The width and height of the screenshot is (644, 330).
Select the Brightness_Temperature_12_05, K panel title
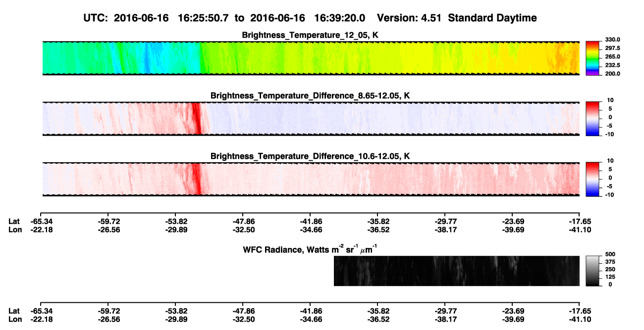tap(310, 35)
